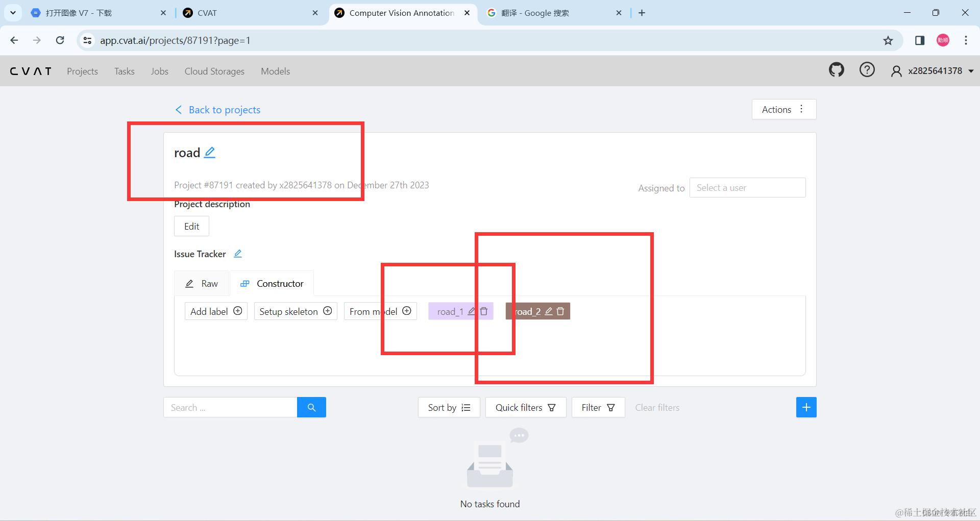The width and height of the screenshot is (980, 521).
Task: Click Clear filters
Action: pos(657,407)
